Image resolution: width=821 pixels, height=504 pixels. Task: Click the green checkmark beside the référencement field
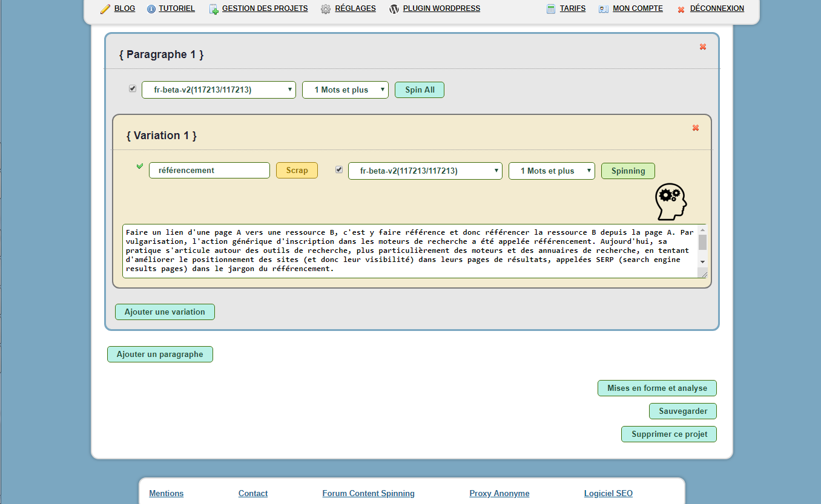coord(140,166)
